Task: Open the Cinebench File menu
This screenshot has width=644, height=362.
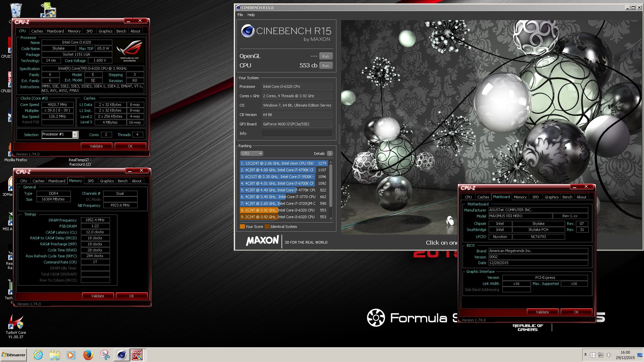Action: (x=240, y=15)
